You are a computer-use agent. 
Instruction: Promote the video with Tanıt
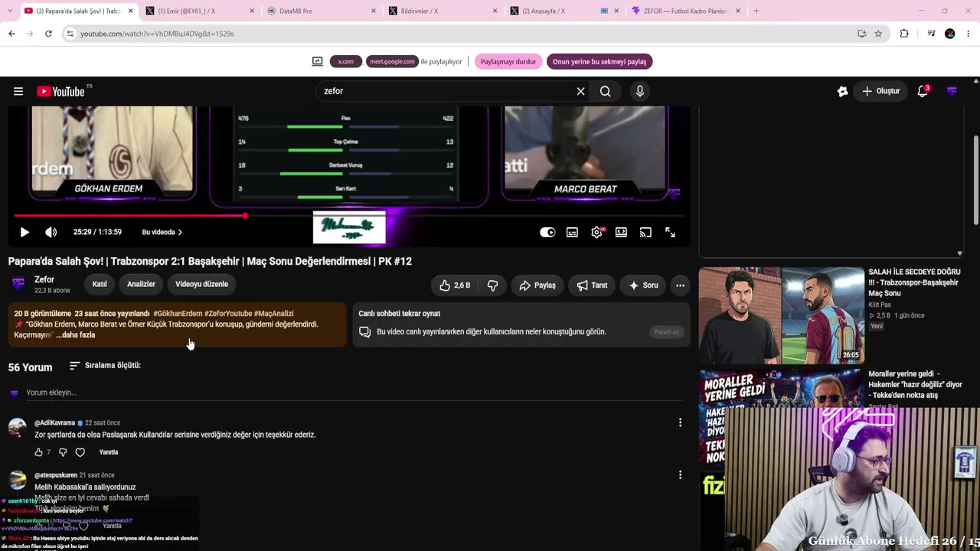pyautogui.click(x=592, y=285)
